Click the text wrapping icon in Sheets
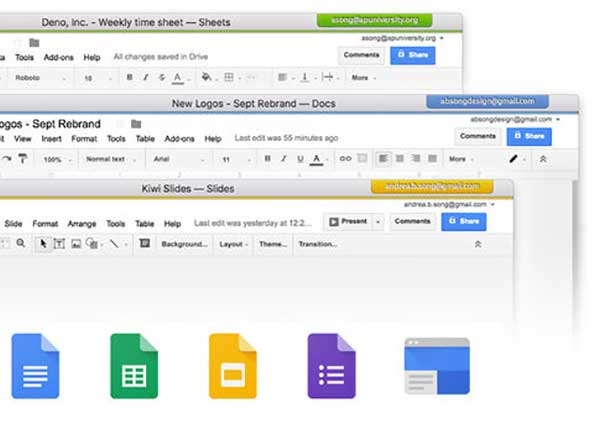This screenshot has width=600, height=438. [x=327, y=77]
